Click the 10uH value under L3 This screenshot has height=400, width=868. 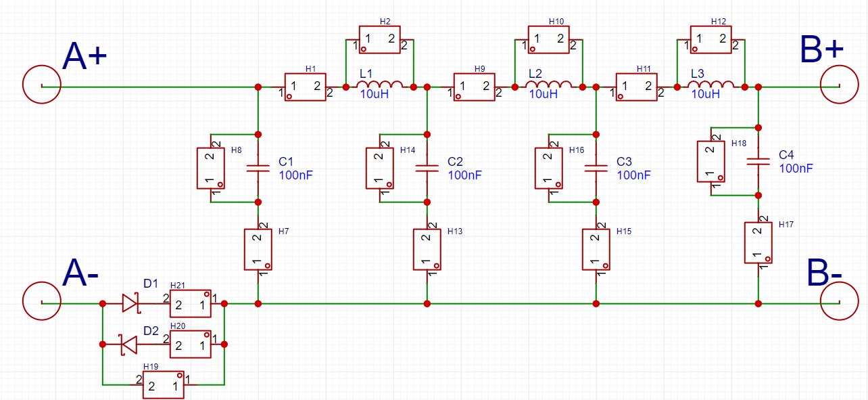click(705, 94)
